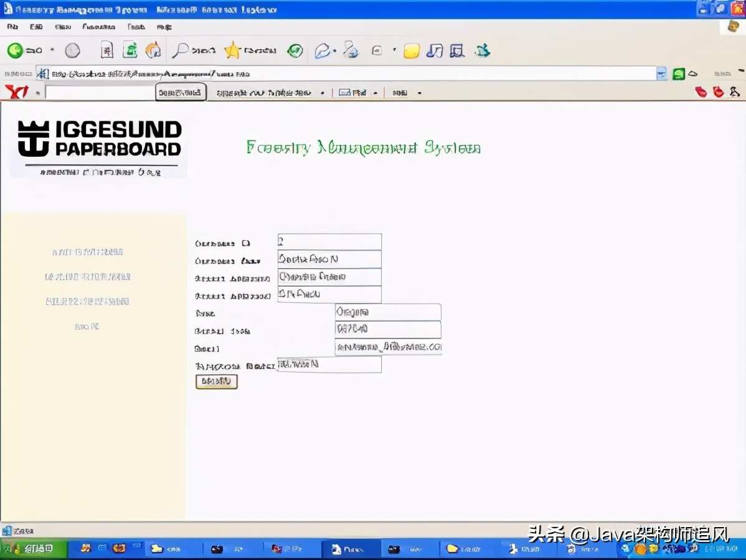Viewport: 746px width, 560px height.
Task: Click the Refresh page icon
Action: coord(130,50)
